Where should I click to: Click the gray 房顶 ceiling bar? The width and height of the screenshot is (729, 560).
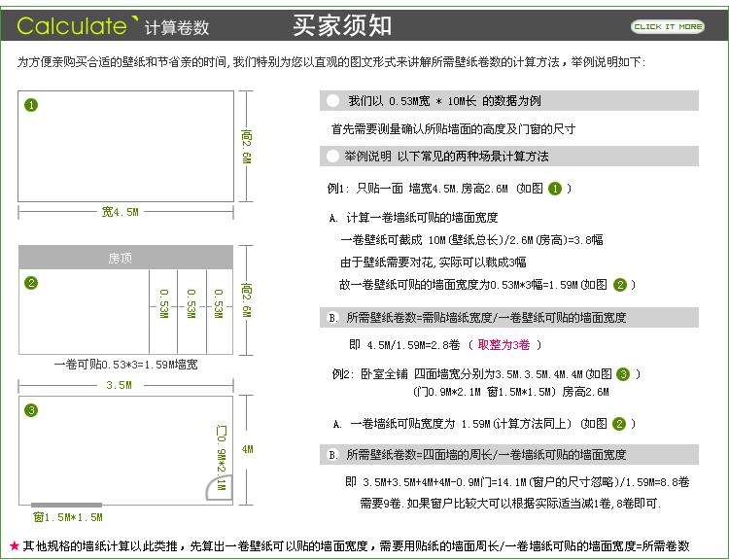[125, 258]
